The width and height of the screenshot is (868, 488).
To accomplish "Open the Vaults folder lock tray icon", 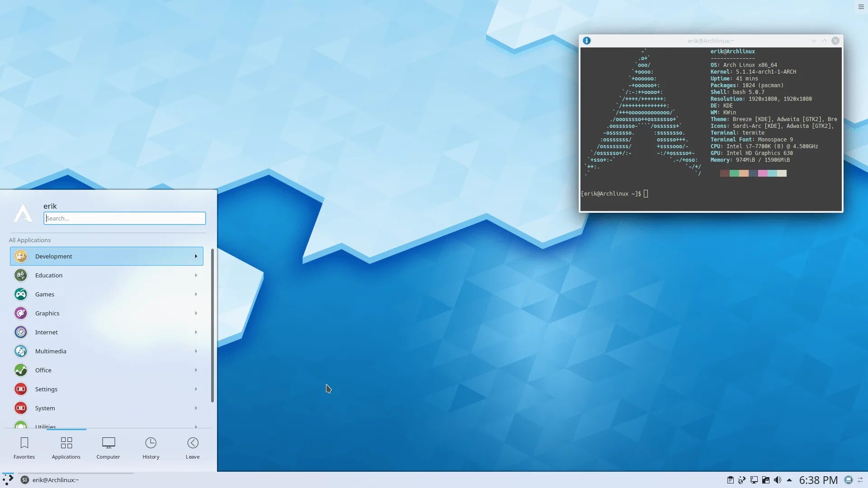I will (x=765, y=480).
